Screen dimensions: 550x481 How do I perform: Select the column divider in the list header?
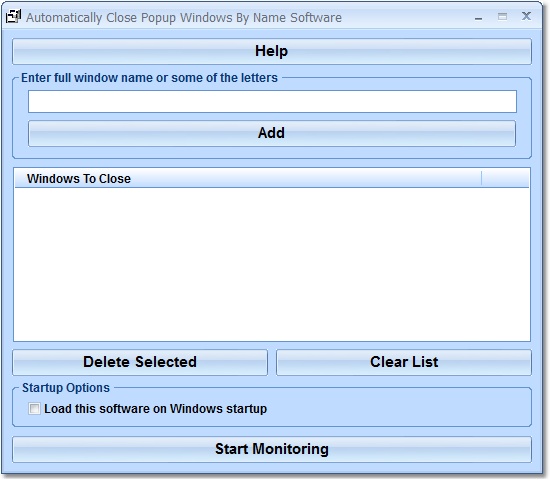click(x=482, y=179)
